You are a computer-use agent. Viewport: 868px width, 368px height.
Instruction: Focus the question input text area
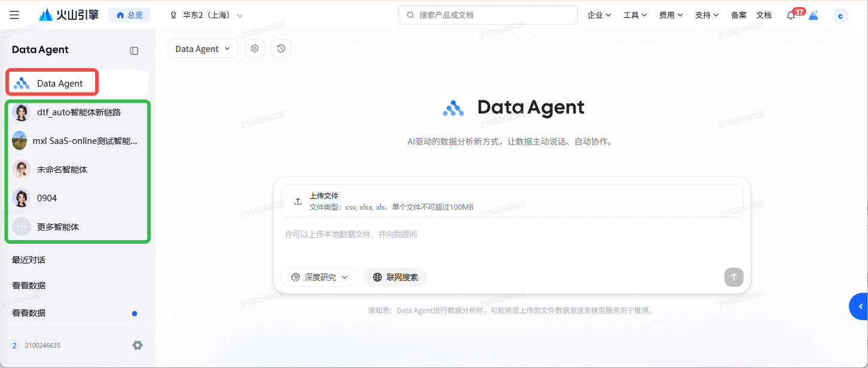pos(512,243)
